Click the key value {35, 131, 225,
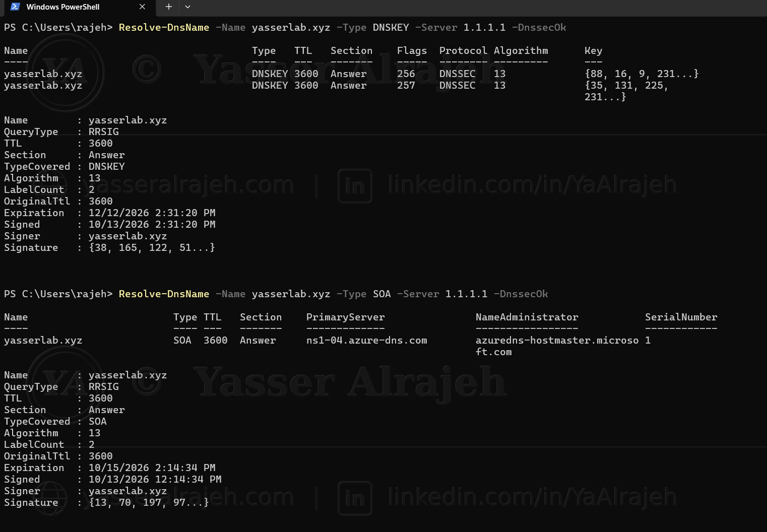Viewport: 767px width, 532px height. pyautogui.click(x=626, y=85)
